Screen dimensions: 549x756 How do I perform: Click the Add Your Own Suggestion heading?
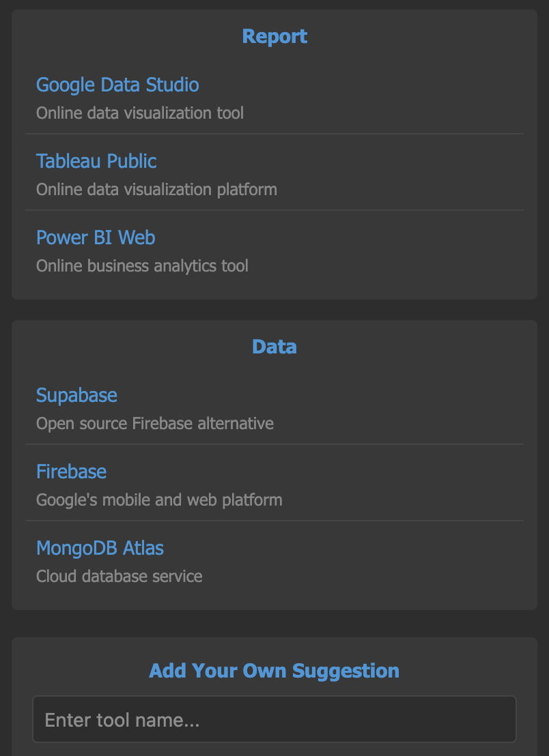click(x=274, y=671)
